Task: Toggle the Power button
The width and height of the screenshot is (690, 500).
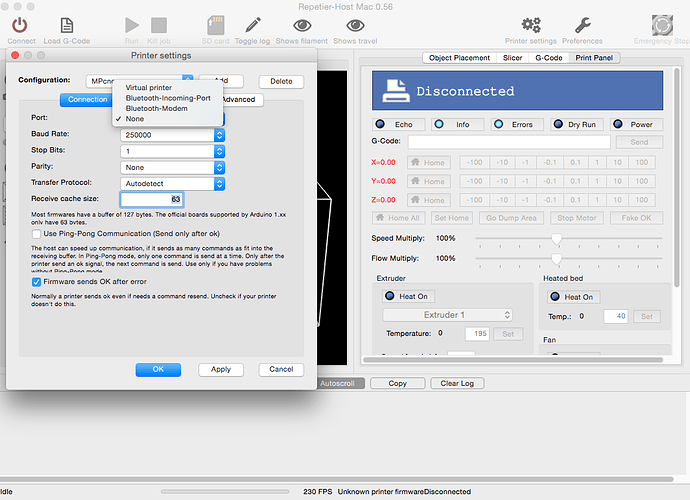Action: pos(636,125)
